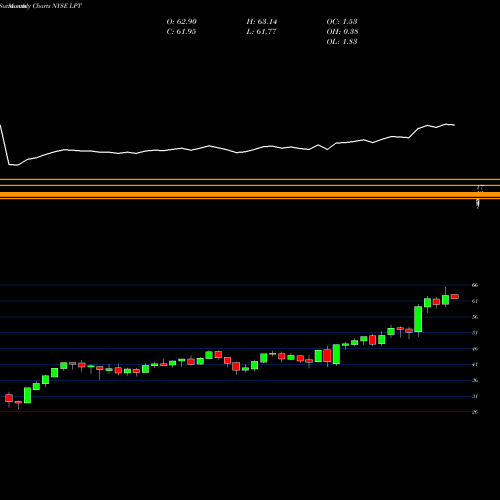This screenshot has width=500, height=500.
Task: Select the green candle with the long wick reaching 65
Action: 446,300
